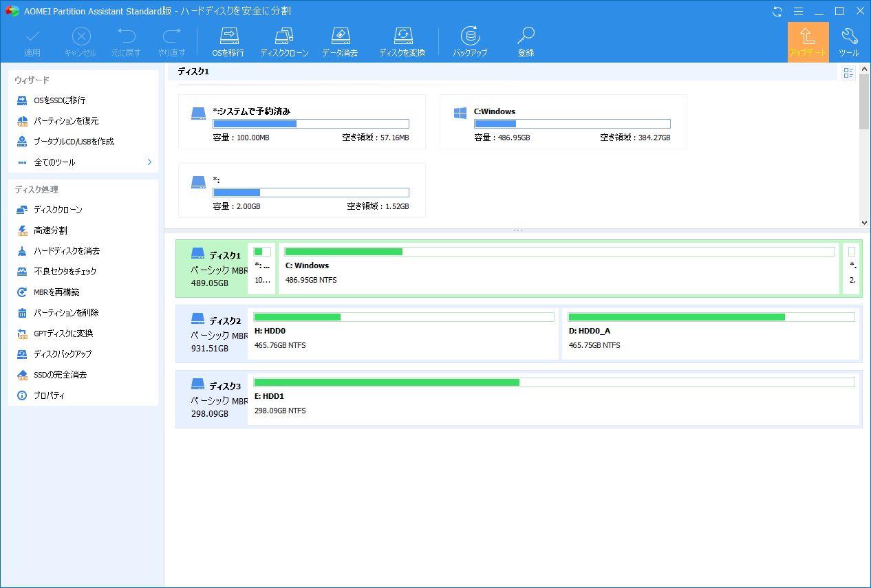Click the ウィザード panel heading
871x588 pixels.
pos(32,80)
